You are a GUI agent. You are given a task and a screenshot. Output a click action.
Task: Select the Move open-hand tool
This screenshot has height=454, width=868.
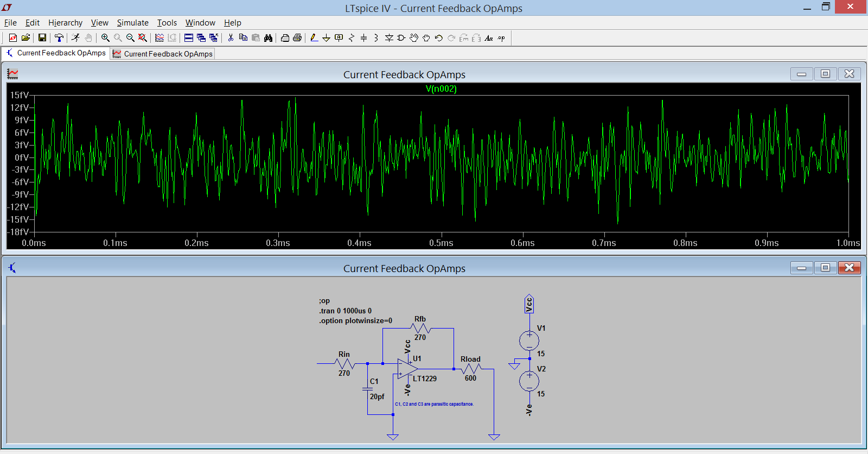[x=414, y=38]
